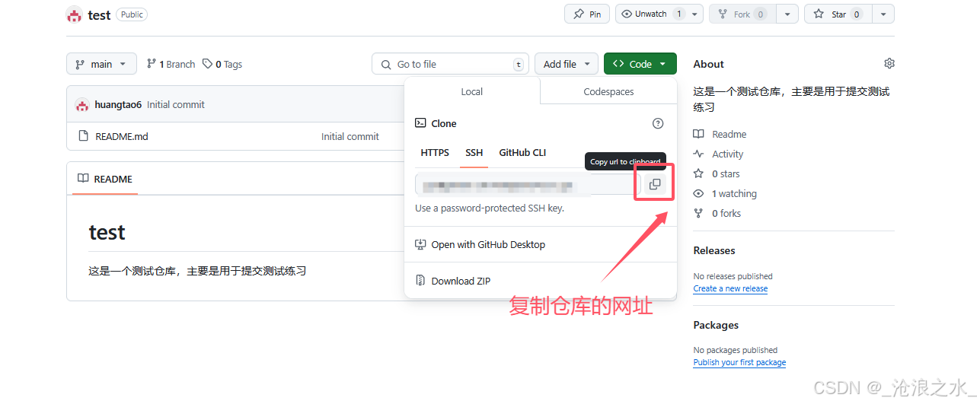Click the GitHub Desktop icon
Image resolution: width=980 pixels, height=404 pixels.
tap(420, 244)
